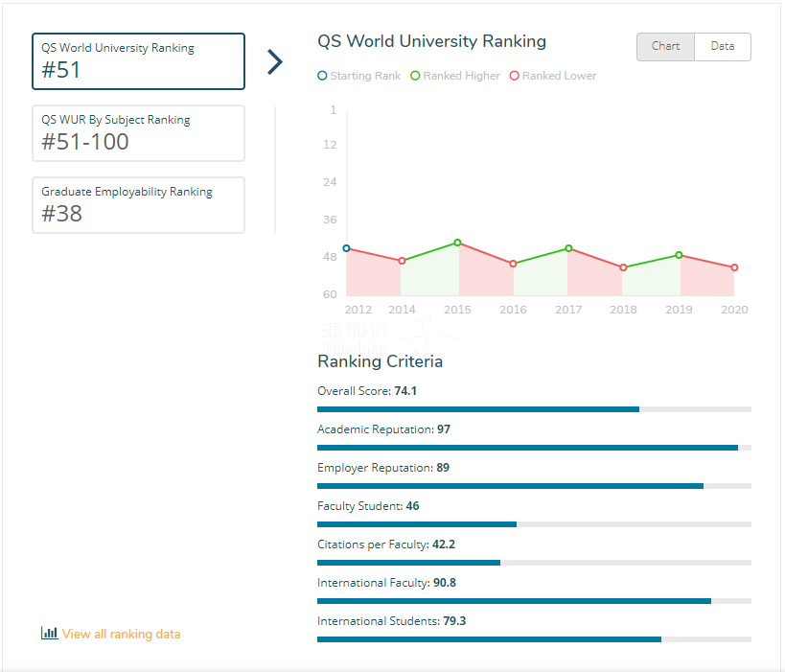Toggle the Starting Rank legend item
Image resolution: width=785 pixels, height=672 pixels.
[x=359, y=76]
